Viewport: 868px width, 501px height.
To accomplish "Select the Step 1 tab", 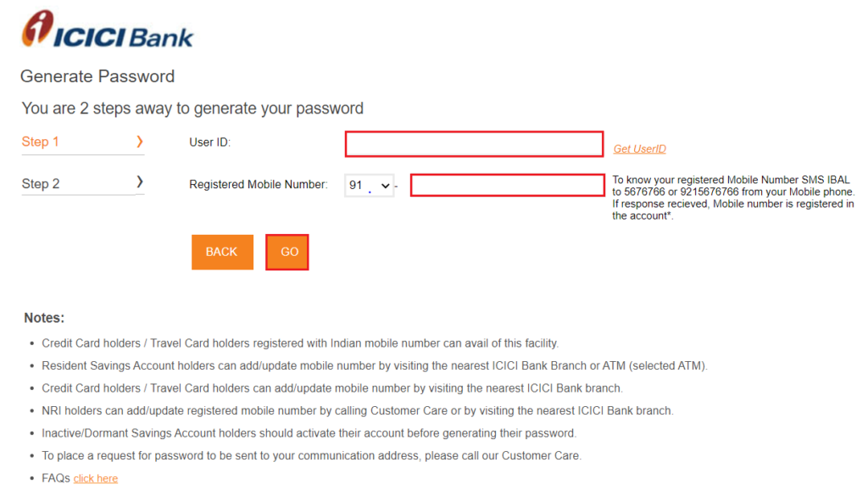I will (82, 142).
